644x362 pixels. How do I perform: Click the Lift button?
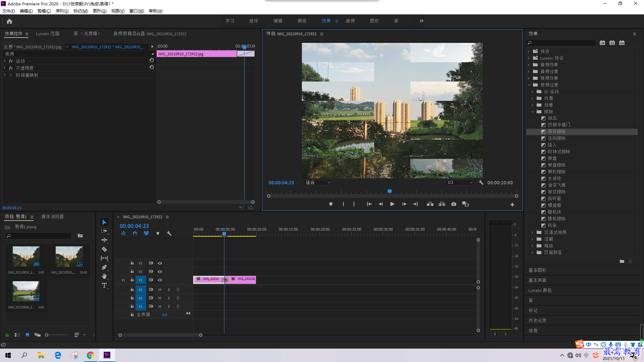pos(430,204)
